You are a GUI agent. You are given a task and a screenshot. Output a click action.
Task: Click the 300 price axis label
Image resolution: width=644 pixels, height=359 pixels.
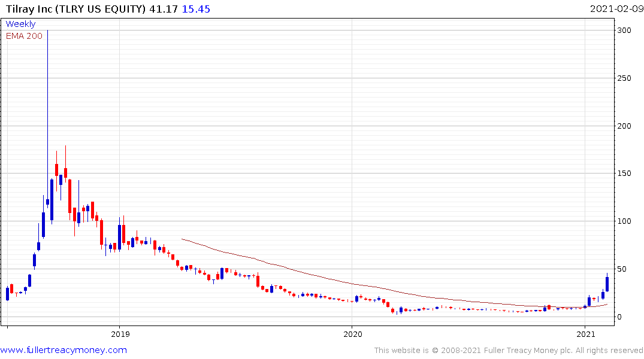(624, 31)
